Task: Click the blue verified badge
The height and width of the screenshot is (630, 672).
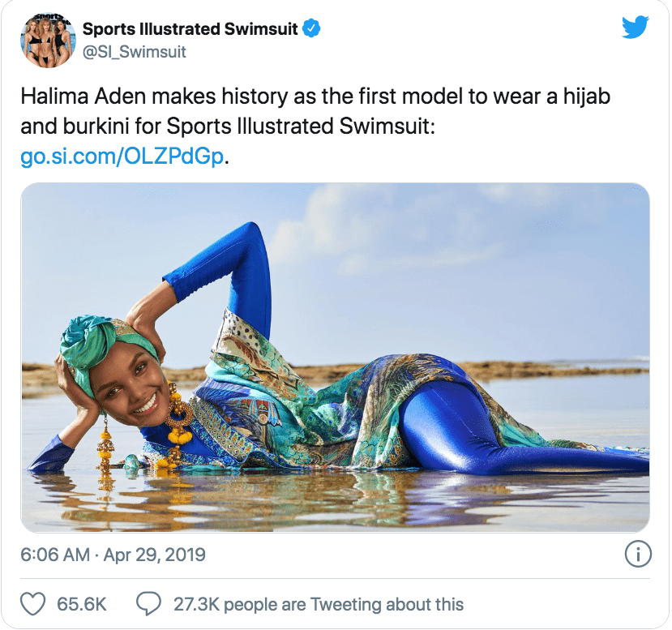Action: coord(311,28)
